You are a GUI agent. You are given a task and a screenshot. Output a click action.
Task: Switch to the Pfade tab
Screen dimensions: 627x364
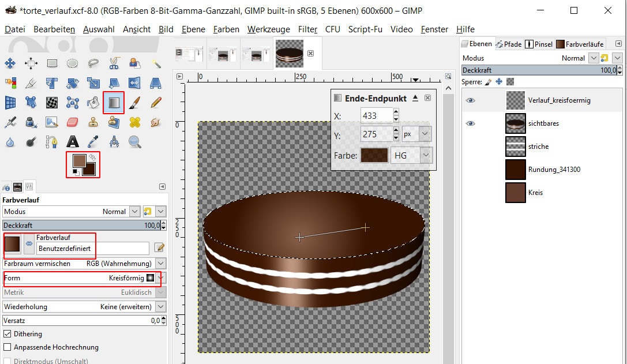(x=509, y=44)
